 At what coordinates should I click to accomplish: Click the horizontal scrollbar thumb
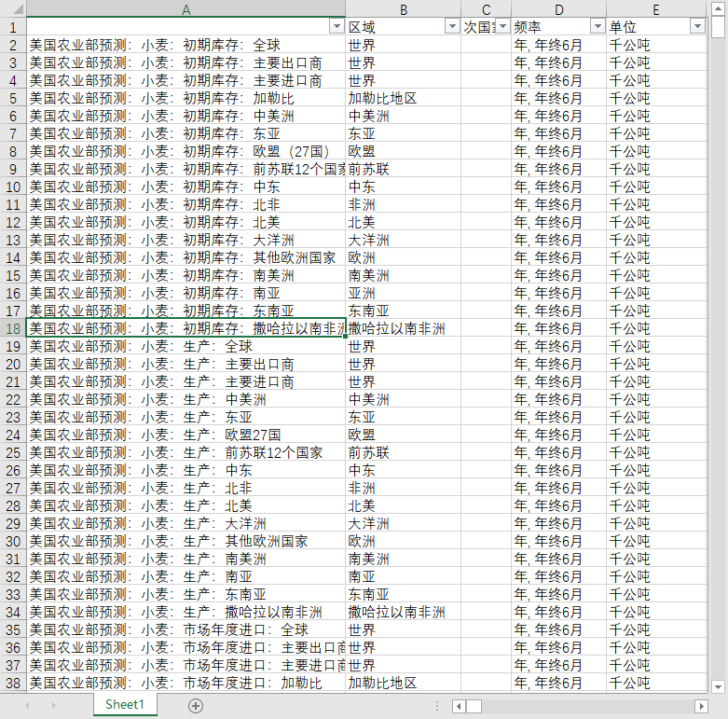[474, 707]
